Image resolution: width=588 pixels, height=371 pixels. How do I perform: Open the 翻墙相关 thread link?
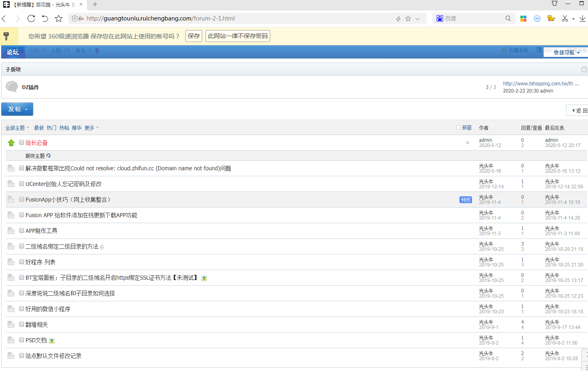click(x=37, y=325)
